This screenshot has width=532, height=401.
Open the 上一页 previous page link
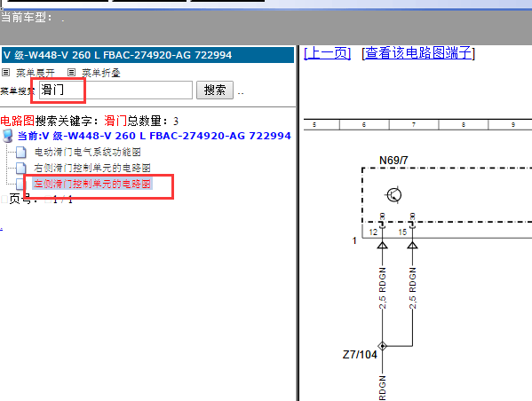pyautogui.click(x=327, y=53)
